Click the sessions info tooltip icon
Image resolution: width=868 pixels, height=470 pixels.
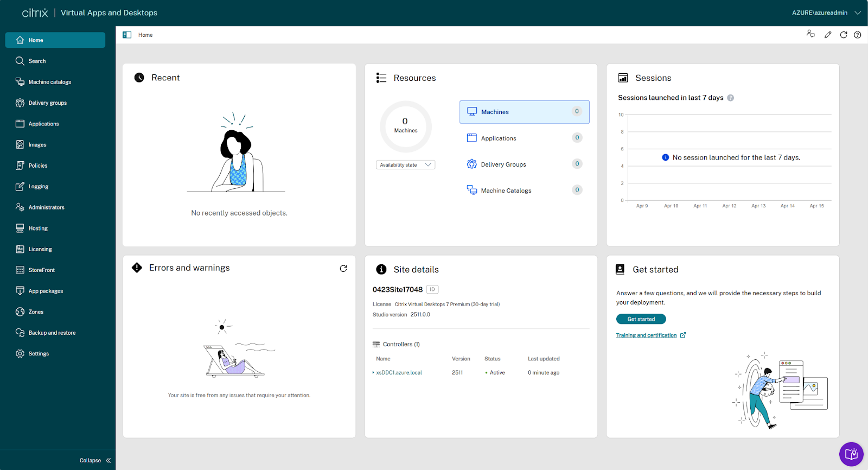click(x=730, y=98)
